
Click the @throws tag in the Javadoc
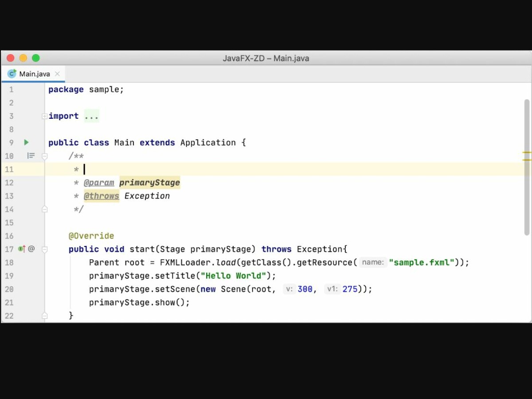(102, 196)
